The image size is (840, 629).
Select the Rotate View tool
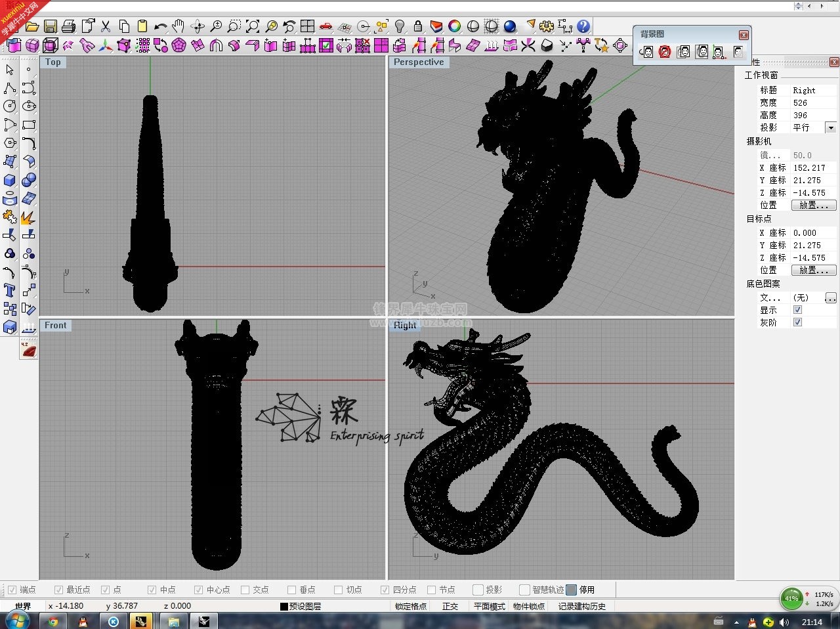point(198,27)
